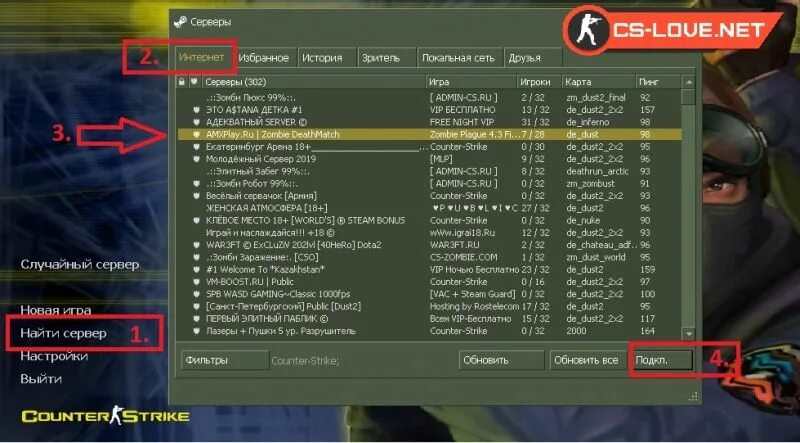
Task: Click game name CS-ZOMBIE.COM
Action: (463, 257)
